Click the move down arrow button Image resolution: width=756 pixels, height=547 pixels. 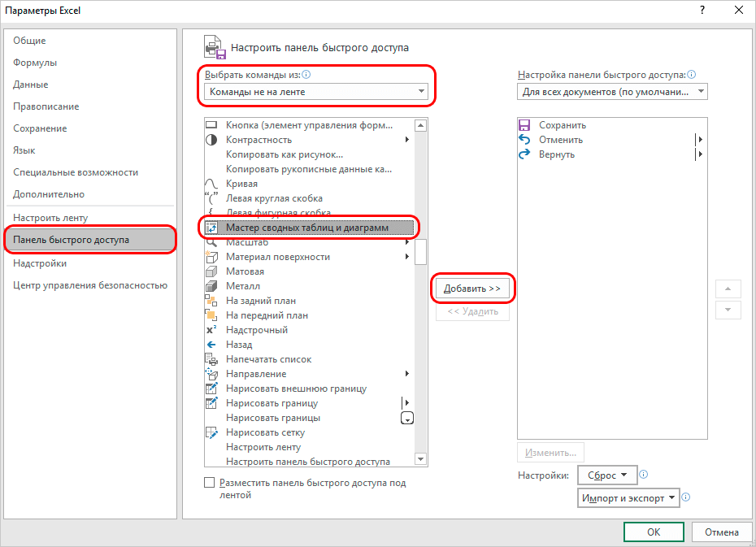tap(728, 310)
